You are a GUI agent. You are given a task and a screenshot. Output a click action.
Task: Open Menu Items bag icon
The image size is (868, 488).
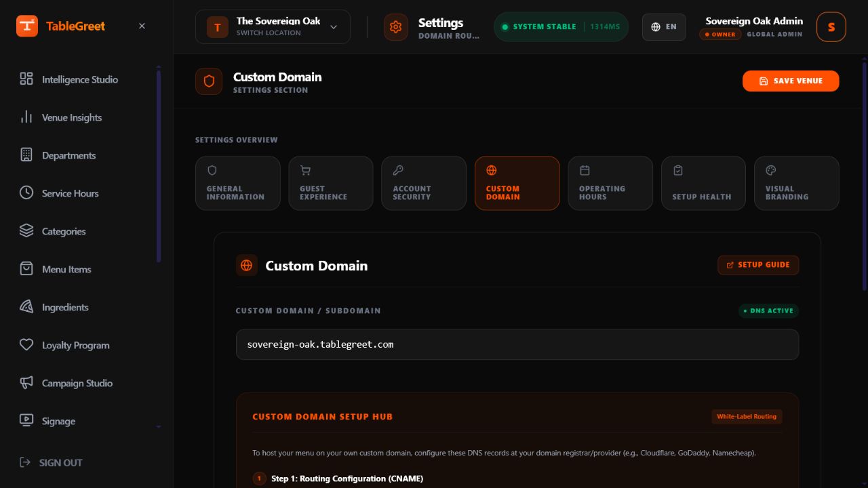tap(26, 269)
